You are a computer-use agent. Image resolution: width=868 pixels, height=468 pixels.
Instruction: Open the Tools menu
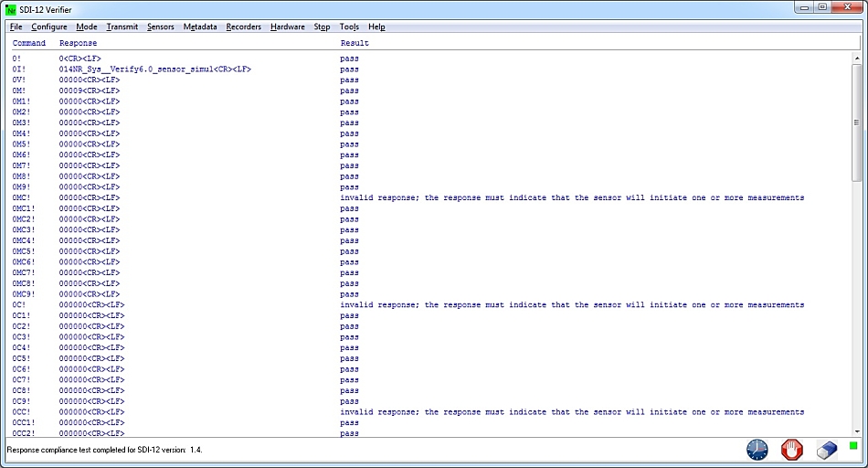(349, 27)
